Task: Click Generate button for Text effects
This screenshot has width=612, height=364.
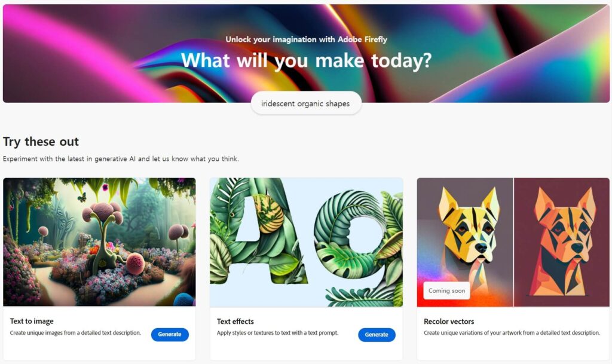Action: [377, 335]
